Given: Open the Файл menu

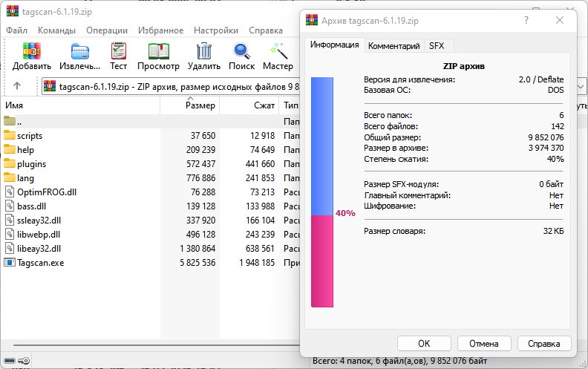Looking at the screenshot, I should 16,30.
